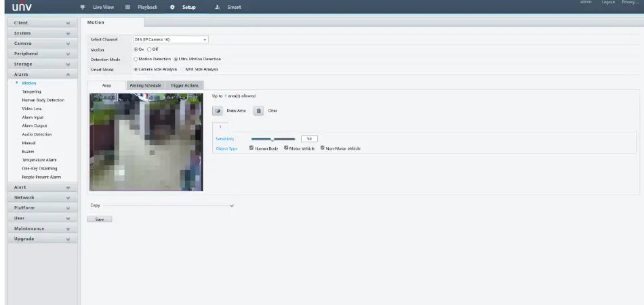Expand the Upgrade section
This screenshot has height=305, width=644.
coord(42,239)
